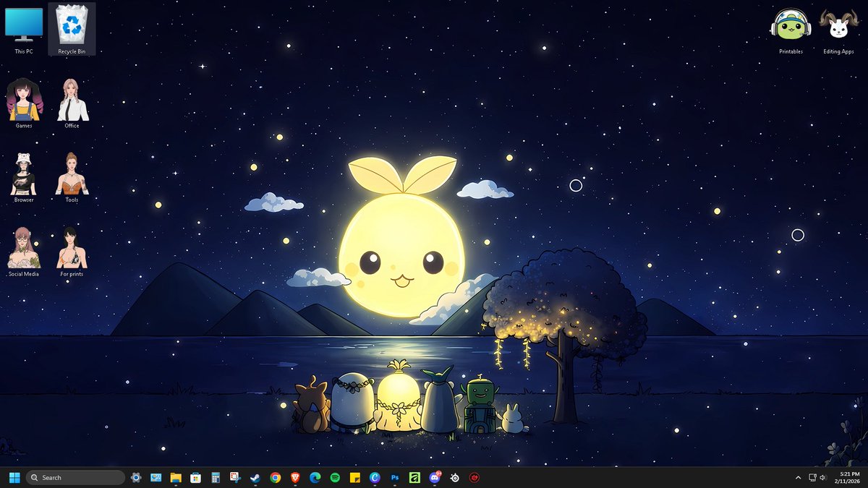The image size is (868, 488).
Task: Select the Social Media folder icon
Action: click(x=24, y=252)
